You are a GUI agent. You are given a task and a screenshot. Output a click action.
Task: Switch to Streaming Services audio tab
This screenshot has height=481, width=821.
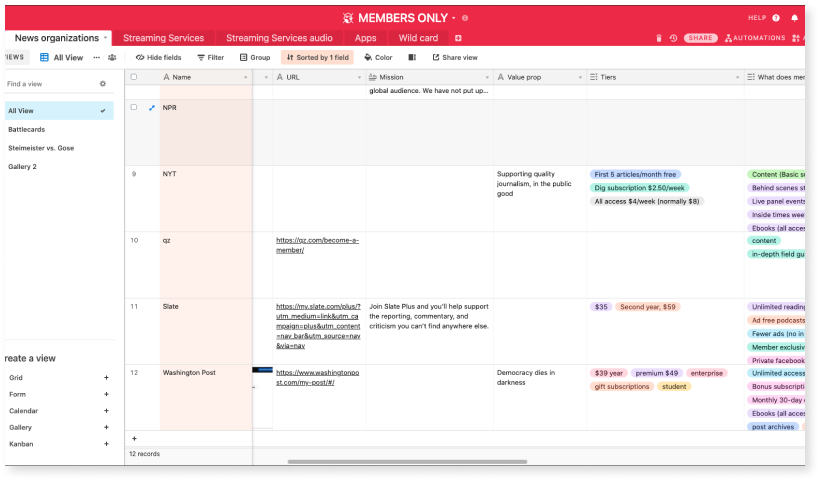(279, 38)
